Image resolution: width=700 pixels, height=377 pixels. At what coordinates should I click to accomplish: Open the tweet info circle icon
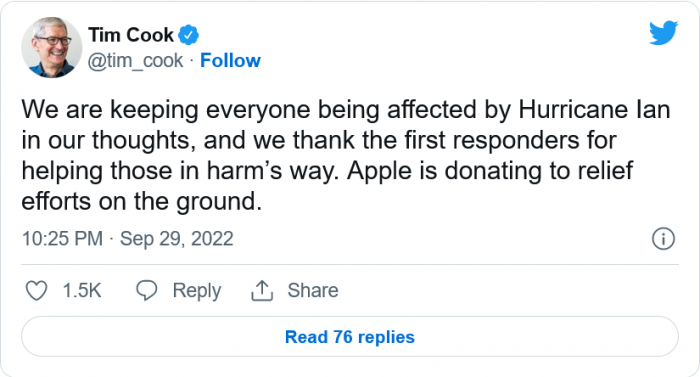tap(663, 239)
